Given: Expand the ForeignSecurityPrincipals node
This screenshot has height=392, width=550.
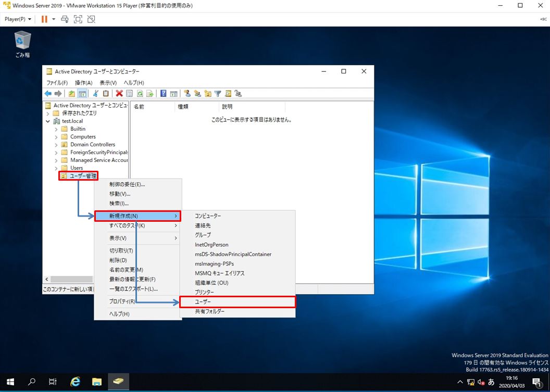Looking at the screenshot, I should click(x=56, y=153).
